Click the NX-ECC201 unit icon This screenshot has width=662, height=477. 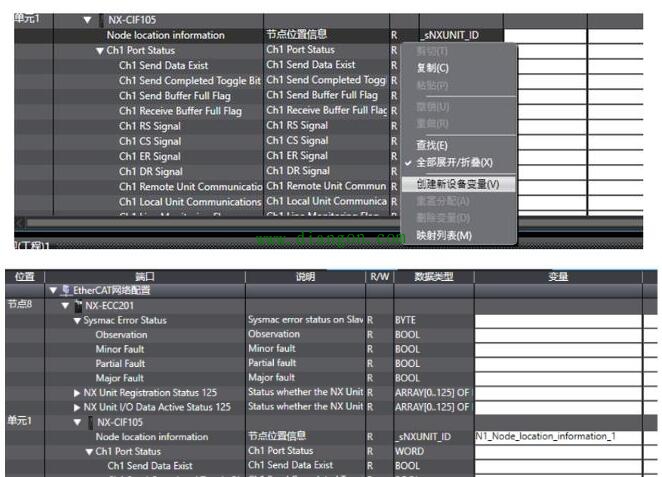78,305
